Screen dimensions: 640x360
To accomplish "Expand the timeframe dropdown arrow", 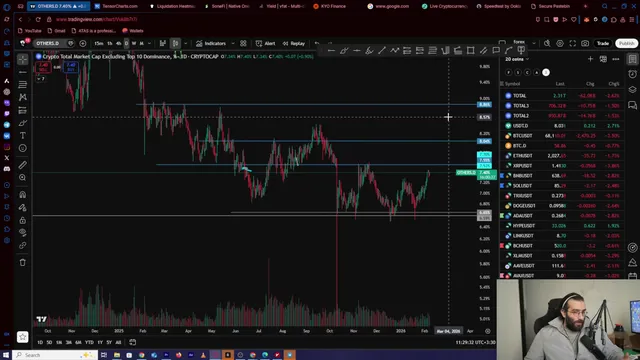I will 149,43.
